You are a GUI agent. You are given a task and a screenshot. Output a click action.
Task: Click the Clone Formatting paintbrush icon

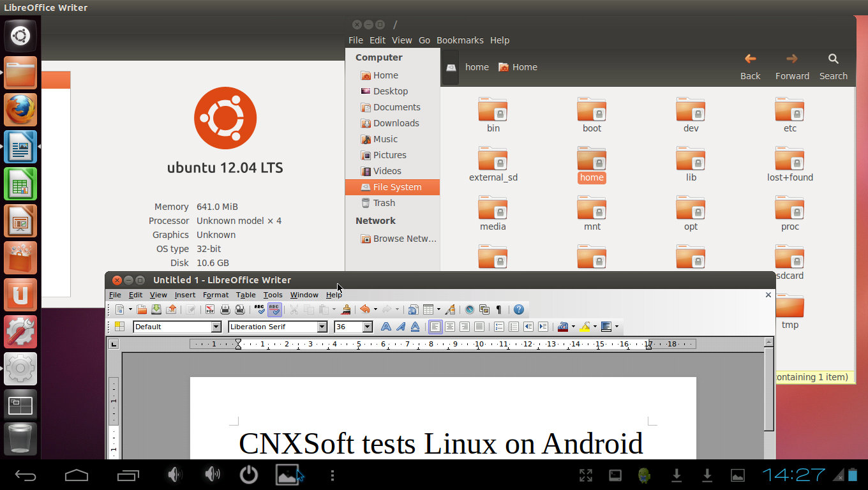click(x=346, y=309)
